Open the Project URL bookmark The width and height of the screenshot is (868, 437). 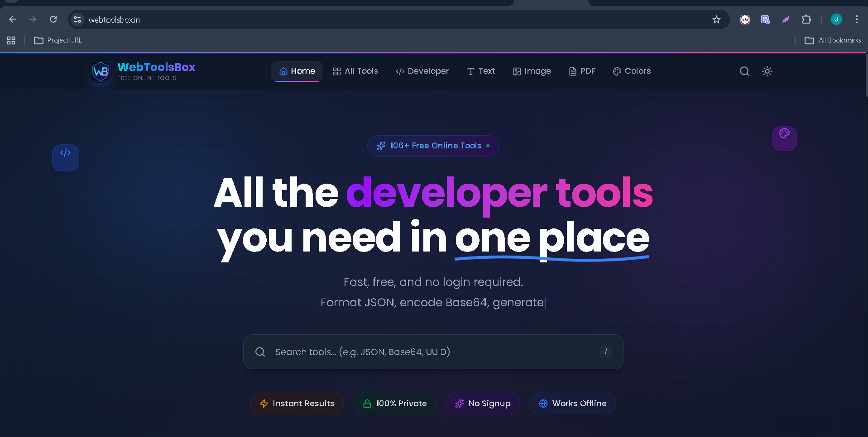pos(58,40)
